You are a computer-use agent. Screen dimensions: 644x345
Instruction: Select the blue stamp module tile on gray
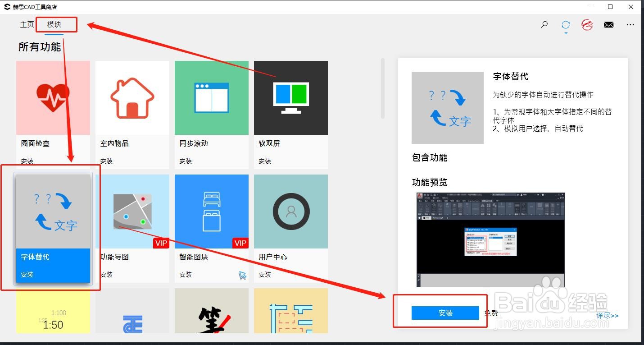(132, 311)
